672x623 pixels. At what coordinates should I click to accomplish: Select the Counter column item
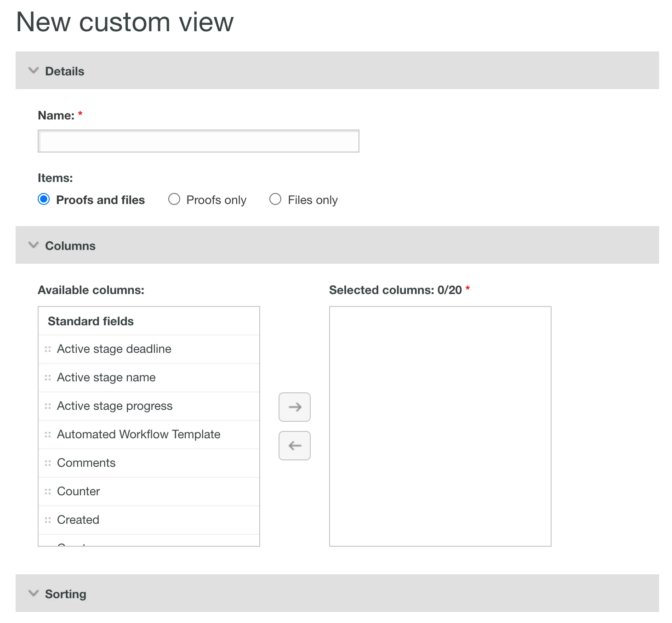point(79,492)
